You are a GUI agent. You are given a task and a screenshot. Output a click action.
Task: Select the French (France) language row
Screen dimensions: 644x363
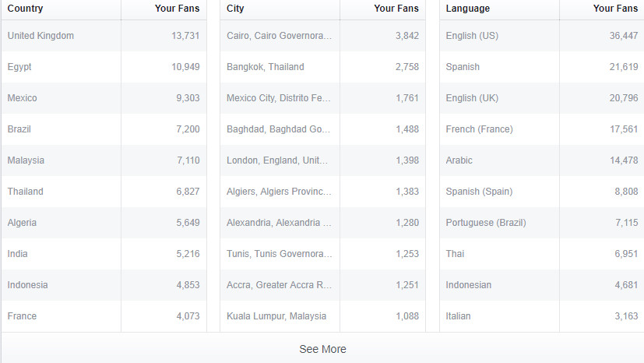(479, 129)
